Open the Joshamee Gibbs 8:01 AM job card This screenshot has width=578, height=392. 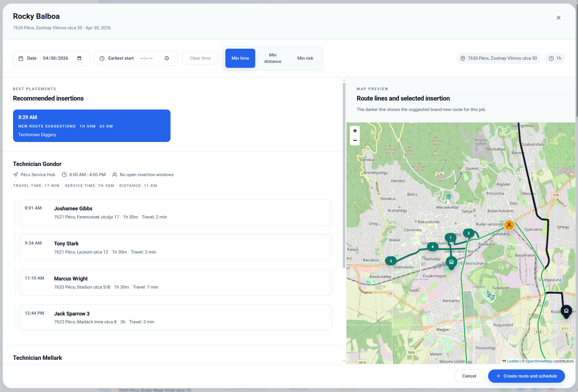coord(175,213)
